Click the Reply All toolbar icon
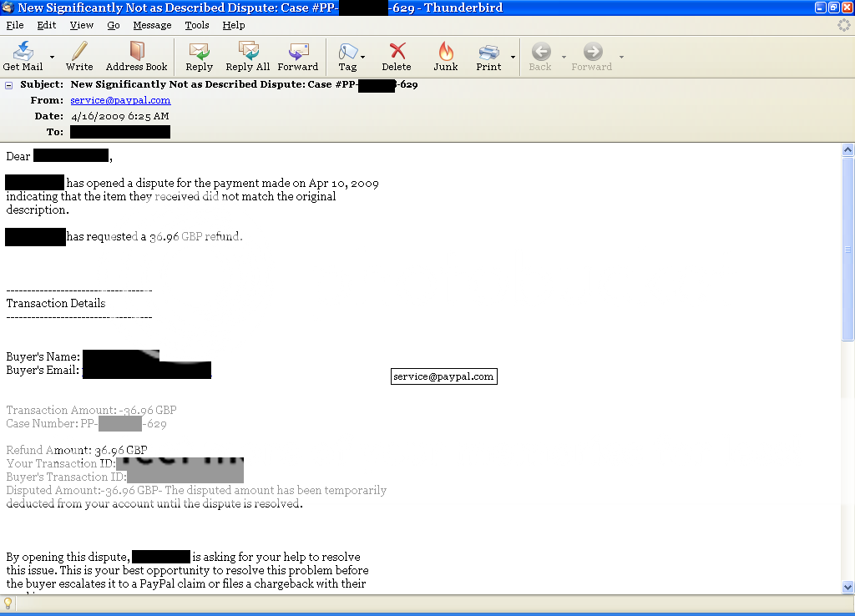The width and height of the screenshot is (855, 616). click(247, 52)
